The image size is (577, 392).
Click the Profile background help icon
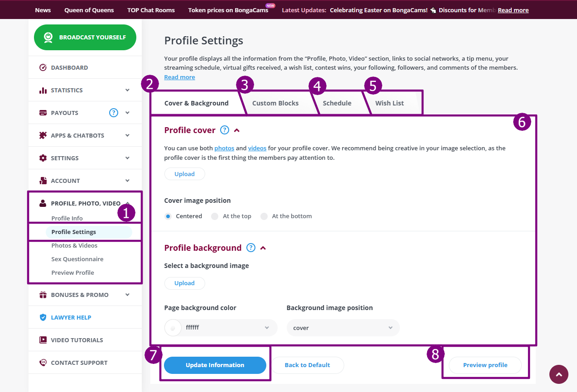(x=251, y=248)
